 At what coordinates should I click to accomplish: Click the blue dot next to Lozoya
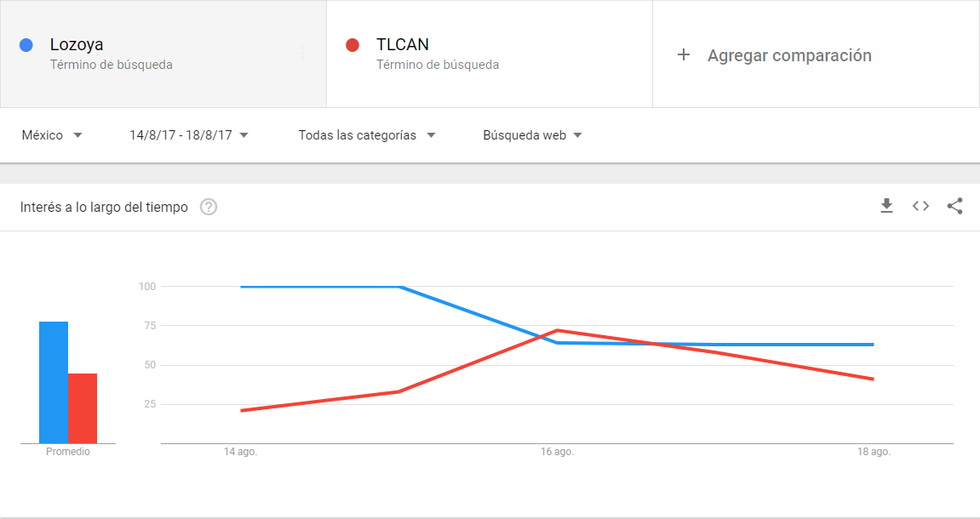coord(26,45)
